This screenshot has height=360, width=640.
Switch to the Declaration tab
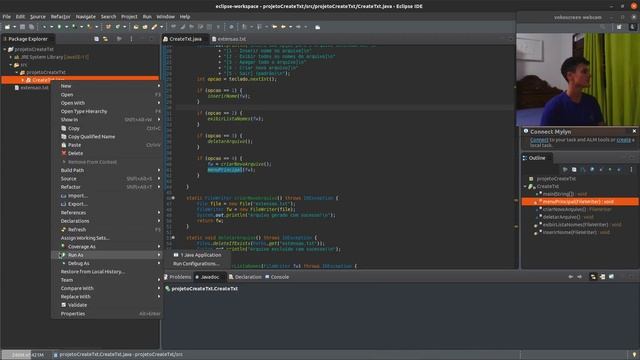pos(245,277)
